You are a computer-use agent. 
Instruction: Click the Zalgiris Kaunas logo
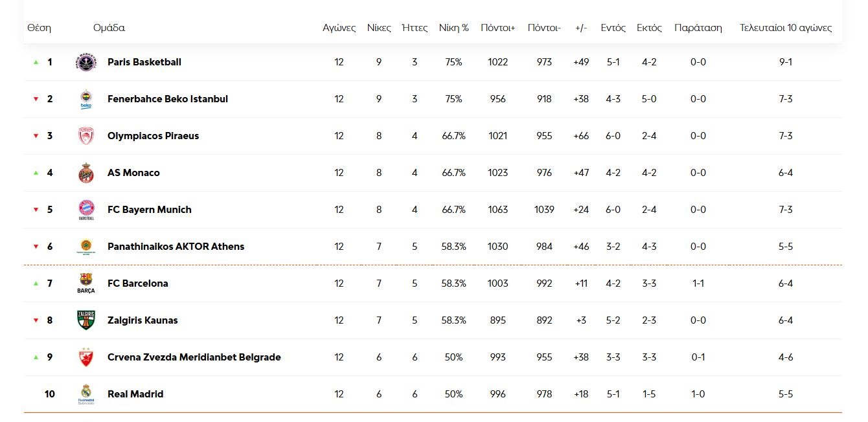point(86,320)
